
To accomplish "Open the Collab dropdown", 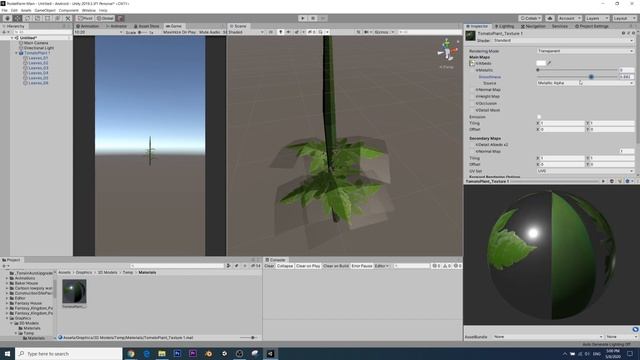I will [530, 18].
